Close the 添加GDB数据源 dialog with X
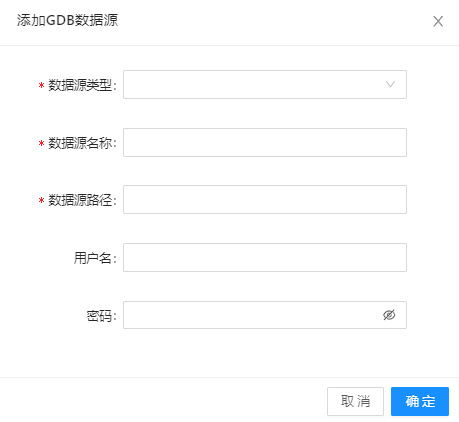This screenshot has height=422, width=459. point(438,22)
